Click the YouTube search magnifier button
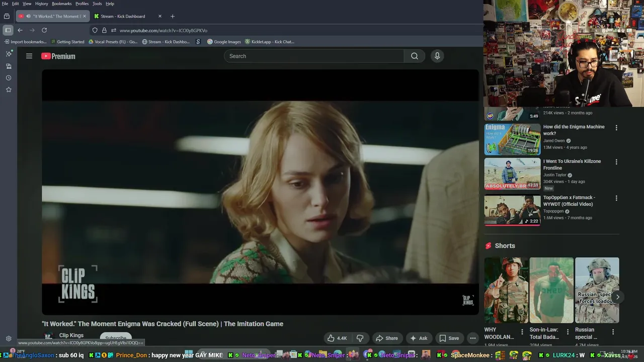644x362 pixels. (414, 56)
